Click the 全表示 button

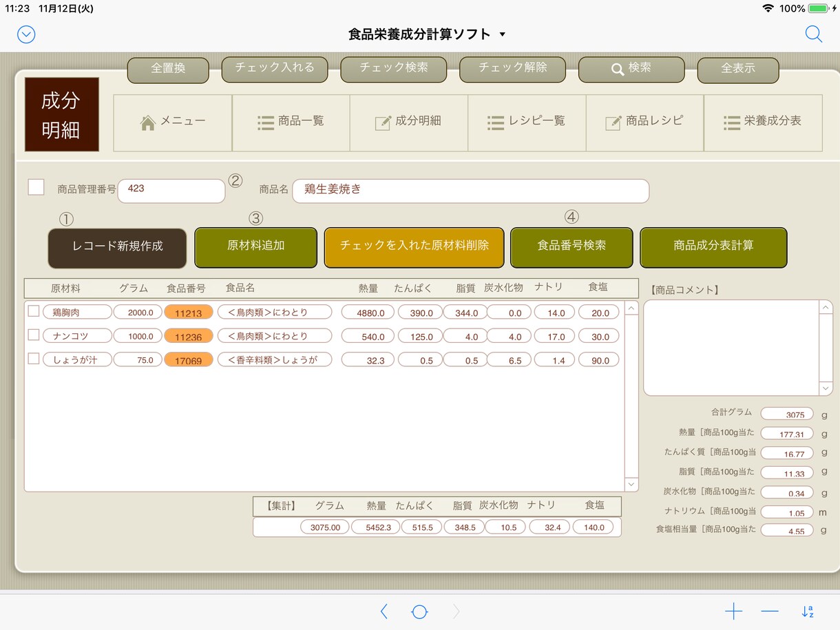click(738, 70)
